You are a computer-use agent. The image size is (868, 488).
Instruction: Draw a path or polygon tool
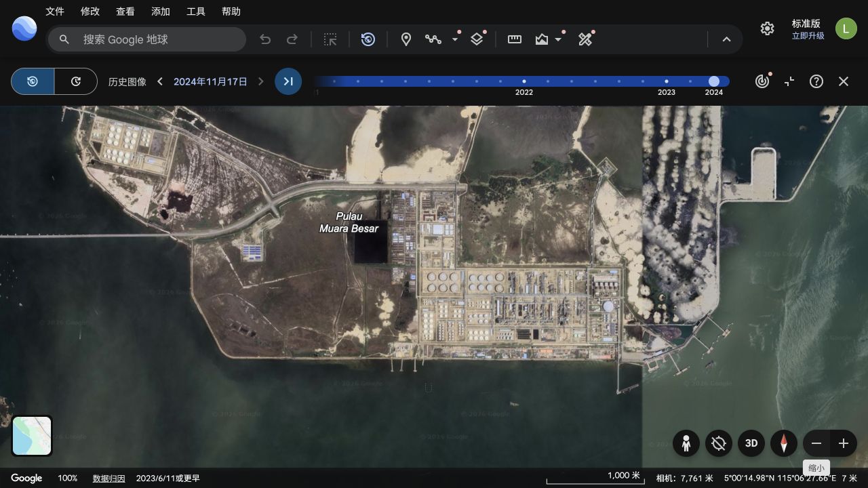[x=433, y=39]
